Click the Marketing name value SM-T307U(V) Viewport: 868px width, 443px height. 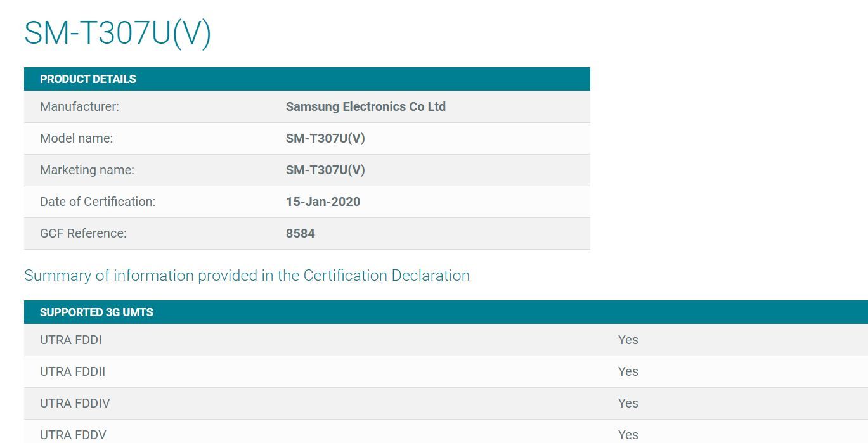[325, 170]
